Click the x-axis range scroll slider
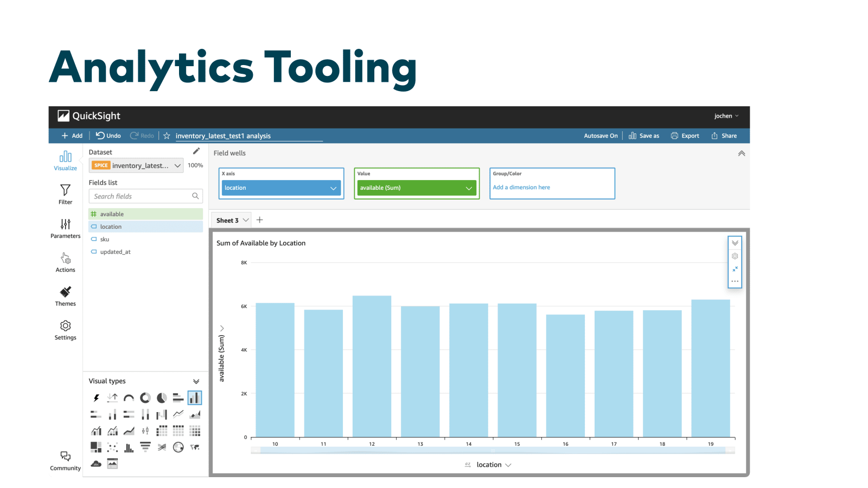 coord(493,451)
